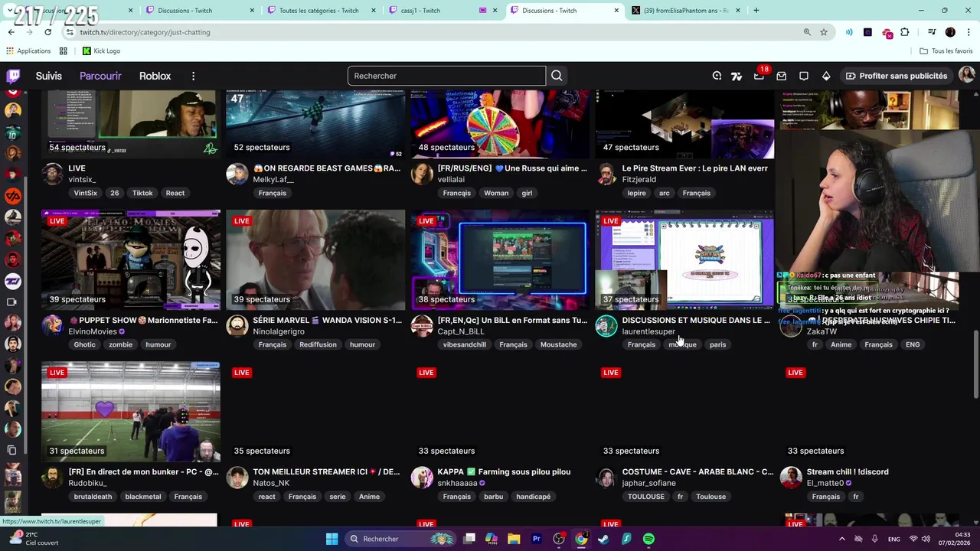Open Windows Start menu
980x551 pixels.
332,539
